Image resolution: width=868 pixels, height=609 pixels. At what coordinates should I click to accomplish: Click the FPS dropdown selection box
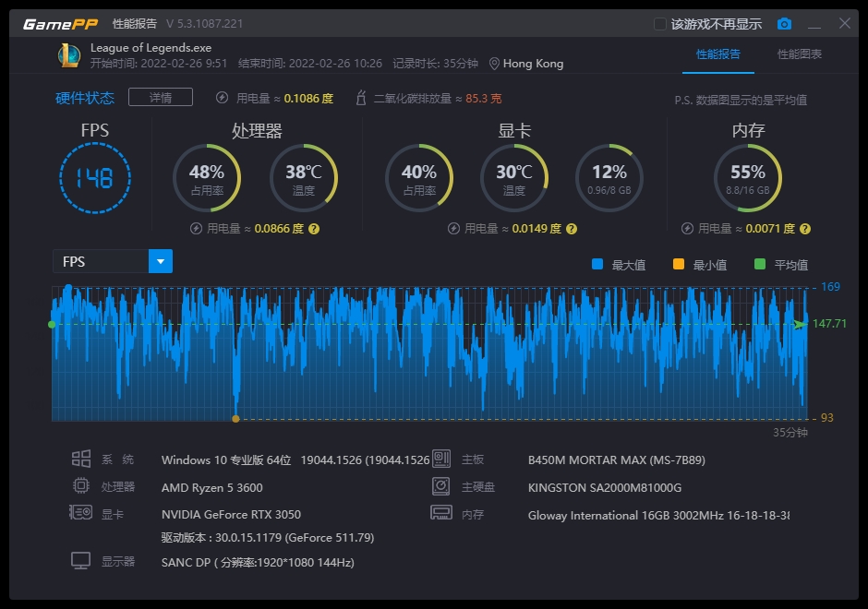point(101,262)
